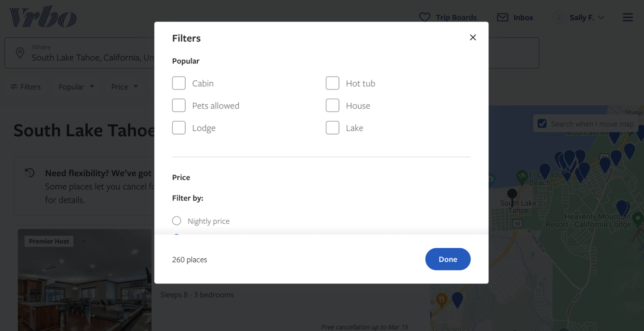Viewport: 644px width, 331px height.
Task: Tick the Pets allowed checkbox
Action: [x=179, y=106]
